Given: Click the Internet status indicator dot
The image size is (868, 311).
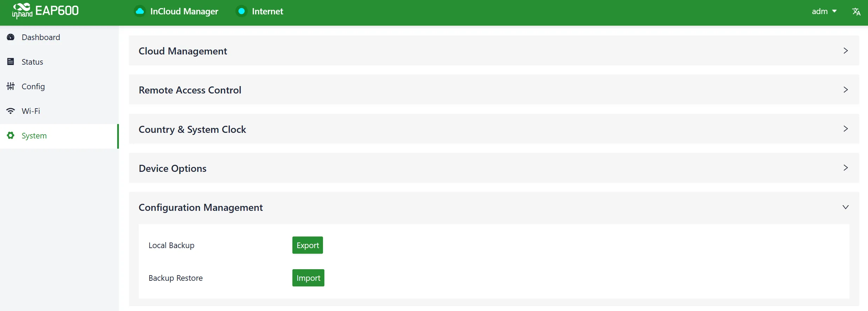Looking at the screenshot, I should pyautogui.click(x=241, y=11).
